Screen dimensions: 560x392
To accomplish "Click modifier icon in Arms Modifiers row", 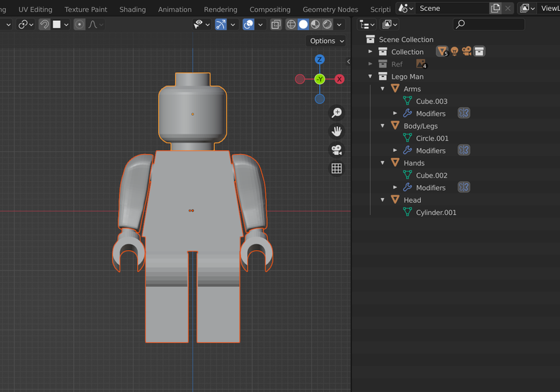I will pyautogui.click(x=464, y=113).
